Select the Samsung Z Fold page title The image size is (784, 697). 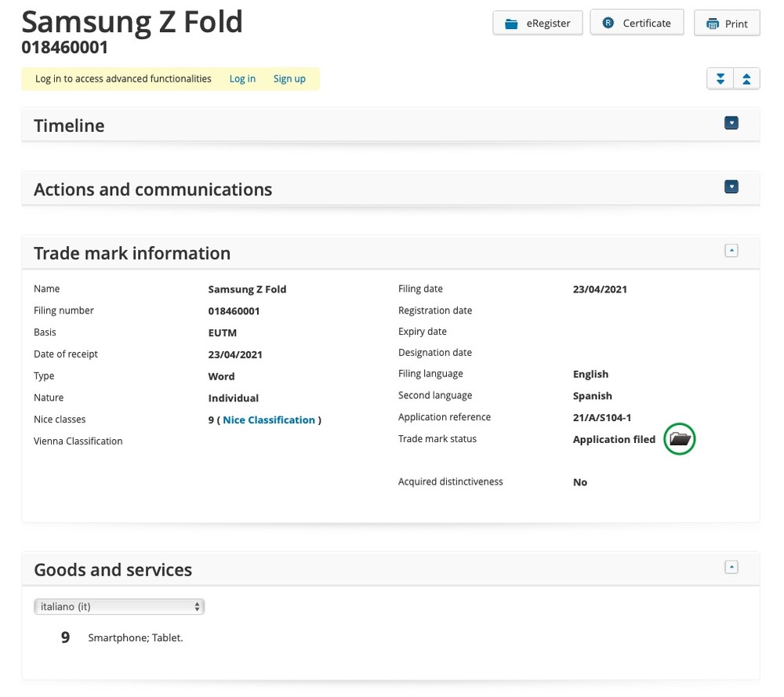(132, 23)
